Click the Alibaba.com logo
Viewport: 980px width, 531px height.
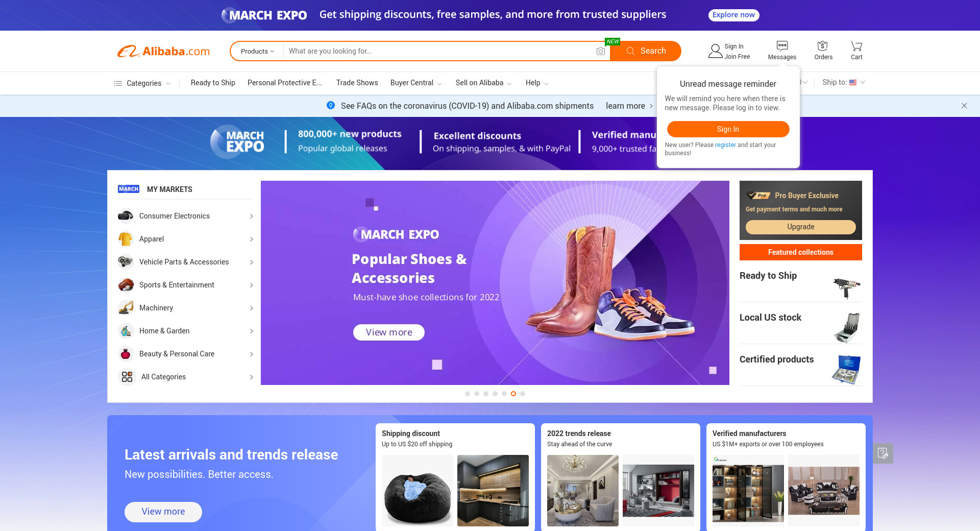[x=163, y=51]
